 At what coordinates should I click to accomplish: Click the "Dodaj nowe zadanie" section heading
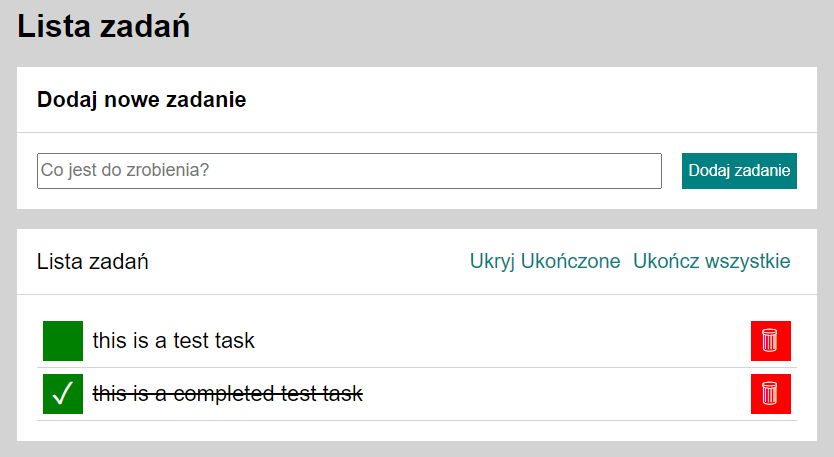(x=141, y=100)
